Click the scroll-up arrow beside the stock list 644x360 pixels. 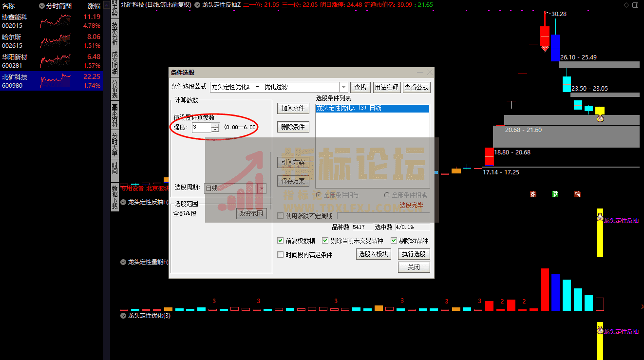coord(107,5)
